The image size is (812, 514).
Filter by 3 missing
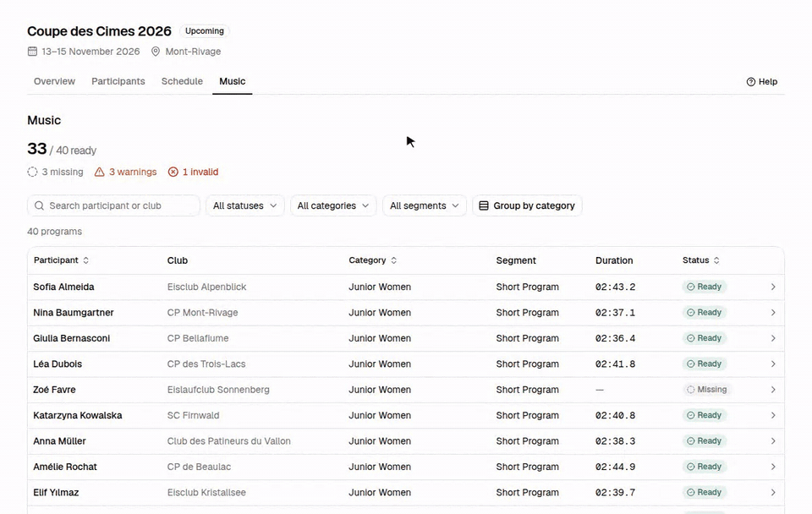(56, 172)
